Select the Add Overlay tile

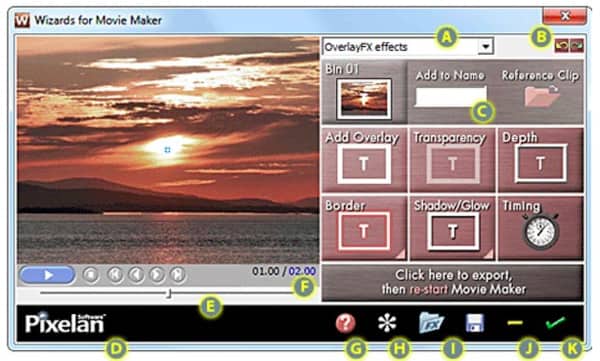[x=364, y=160]
